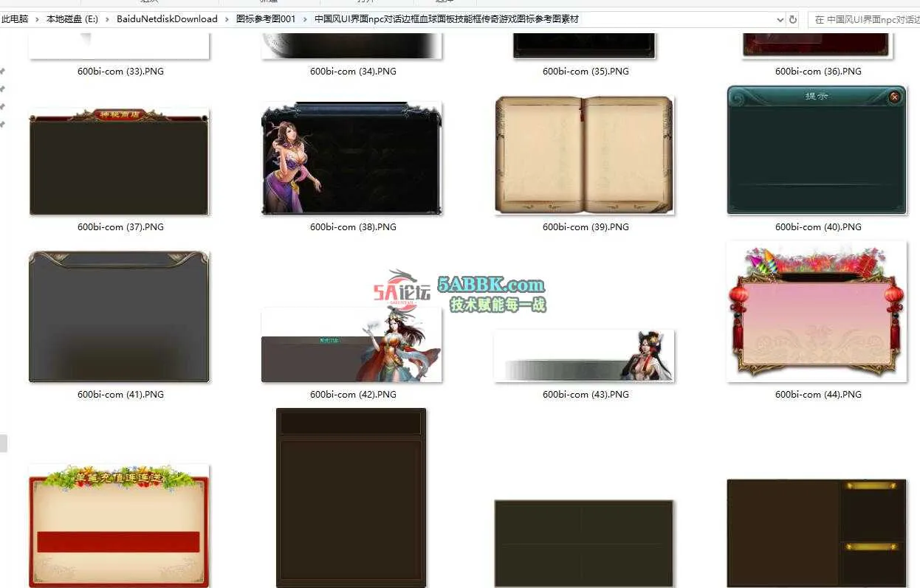Select the 600bi-com (37).PNG thumbnail

click(x=119, y=162)
